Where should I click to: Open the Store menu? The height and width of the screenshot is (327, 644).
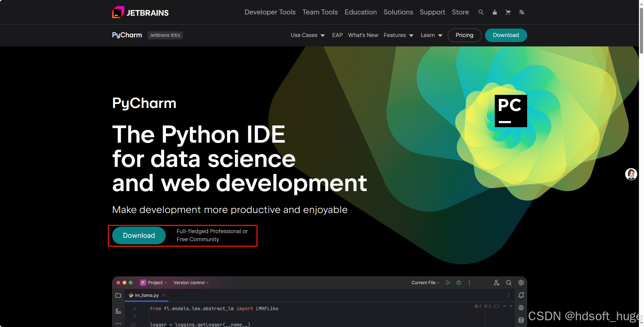[460, 12]
